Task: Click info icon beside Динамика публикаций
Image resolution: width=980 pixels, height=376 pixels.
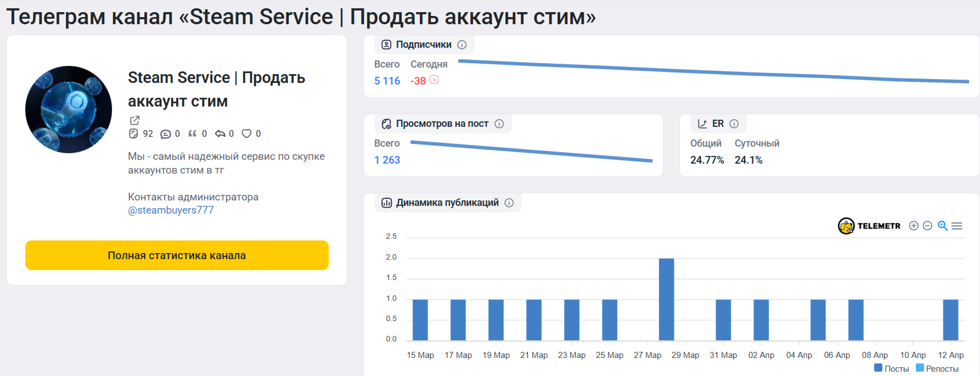Action: [509, 203]
